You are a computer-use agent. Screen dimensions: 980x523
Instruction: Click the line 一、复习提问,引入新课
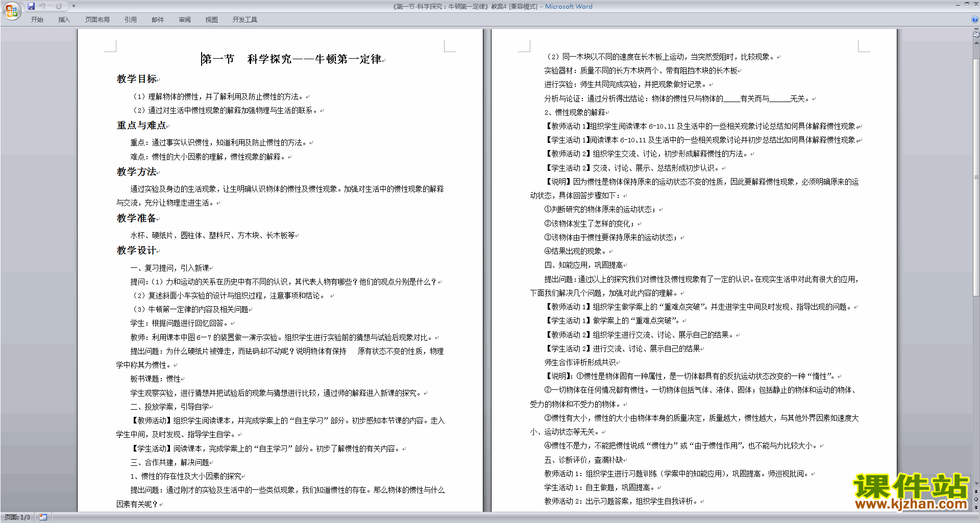point(170,268)
